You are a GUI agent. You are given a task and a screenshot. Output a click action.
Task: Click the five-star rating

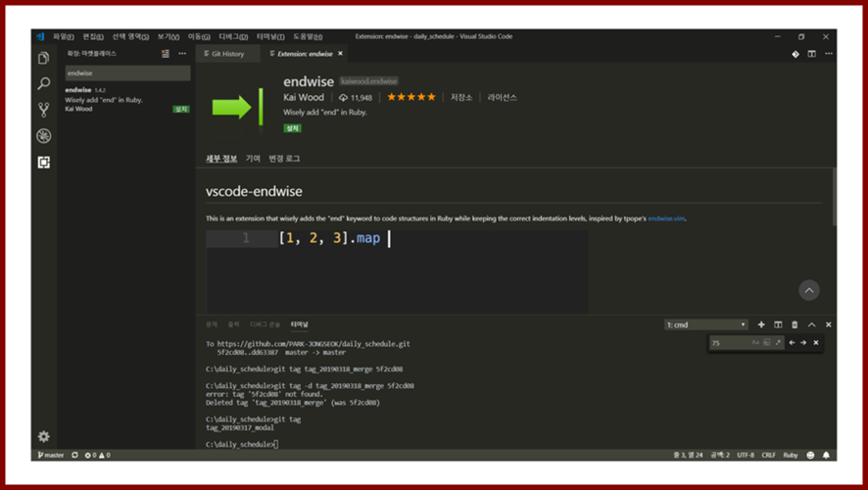tap(411, 97)
